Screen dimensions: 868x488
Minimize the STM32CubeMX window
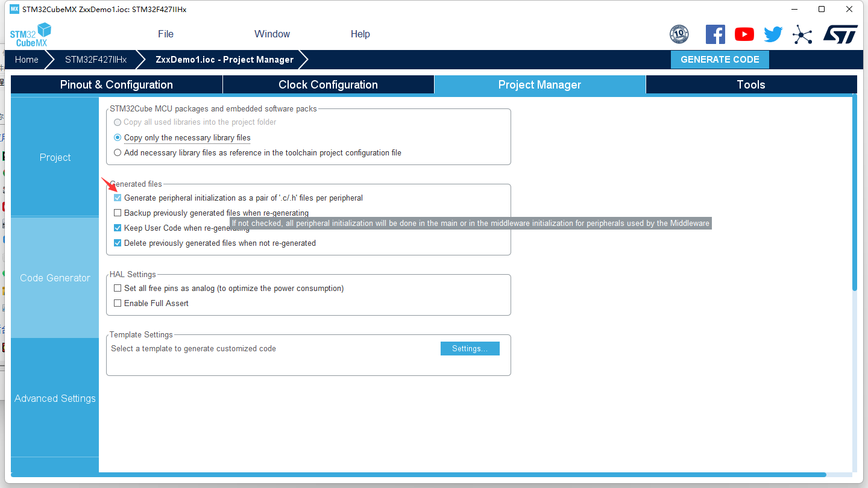[794, 9]
